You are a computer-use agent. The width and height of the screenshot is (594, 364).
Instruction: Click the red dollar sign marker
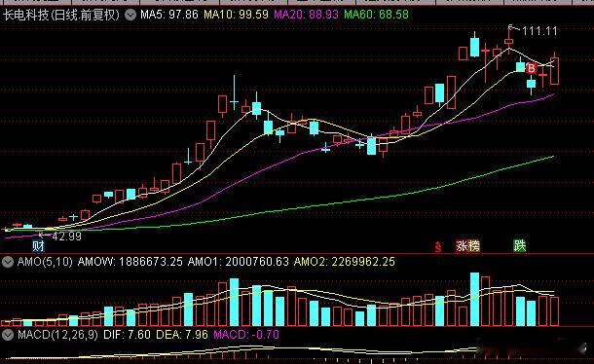[438, 247]
